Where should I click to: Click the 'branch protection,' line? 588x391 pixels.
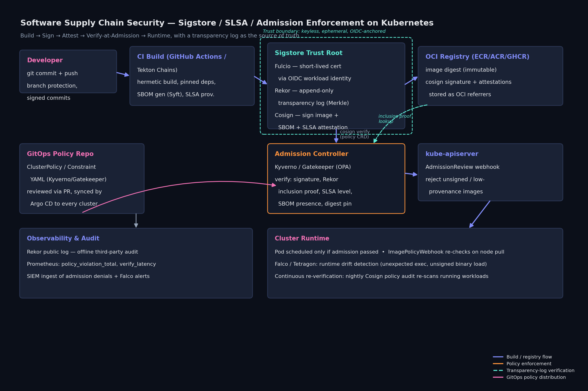pos(52,86)
